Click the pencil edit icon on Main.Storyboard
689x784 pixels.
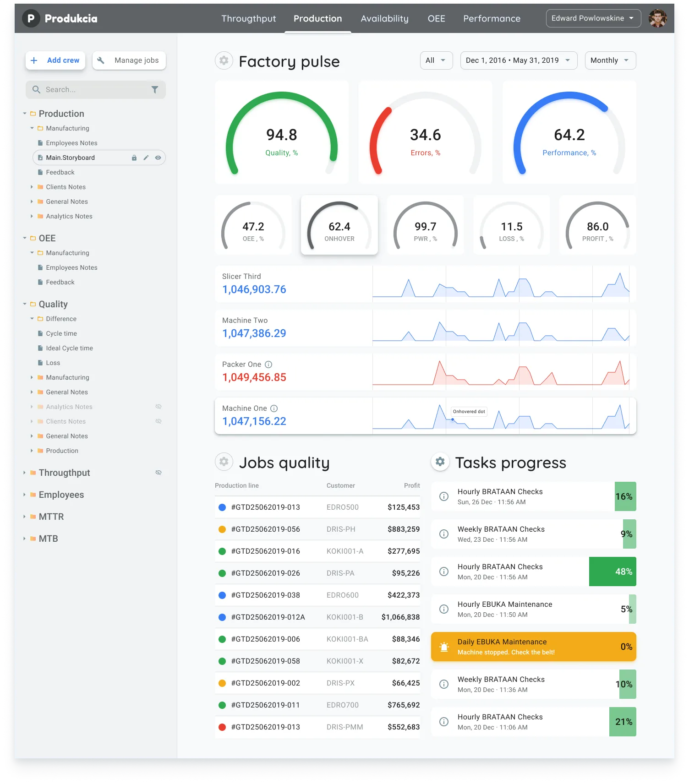pyautogui.click(x=146, y=158)
